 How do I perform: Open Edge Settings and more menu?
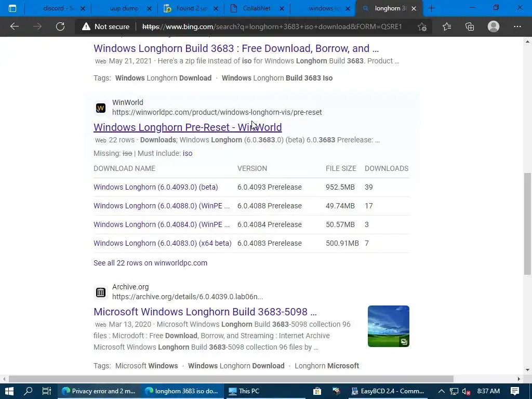point(517,26)
